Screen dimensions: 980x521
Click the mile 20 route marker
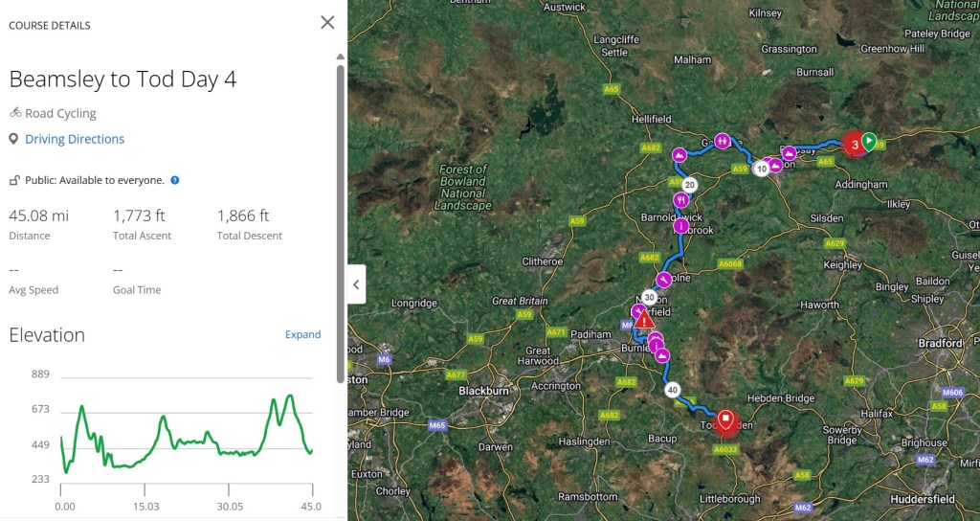[x=689, y=184]
